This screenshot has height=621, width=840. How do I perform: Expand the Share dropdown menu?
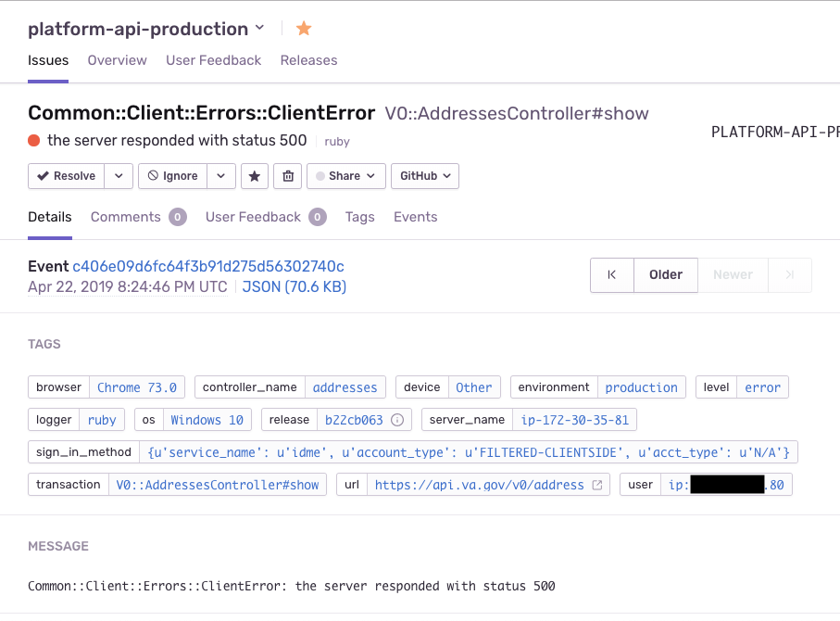point(345,176)
